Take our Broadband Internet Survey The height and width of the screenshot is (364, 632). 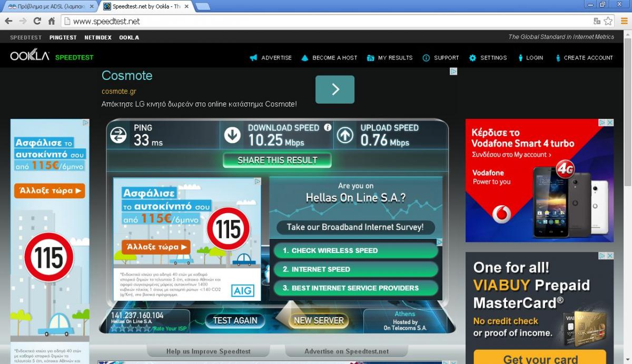(355, 227)
